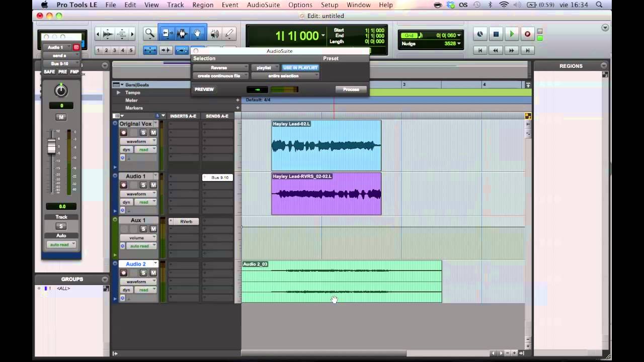Viewport: 644px width, 362px height.
Task: Click the MIDI zoom icon
Action: pyautogui.click(x=122, y=34)
